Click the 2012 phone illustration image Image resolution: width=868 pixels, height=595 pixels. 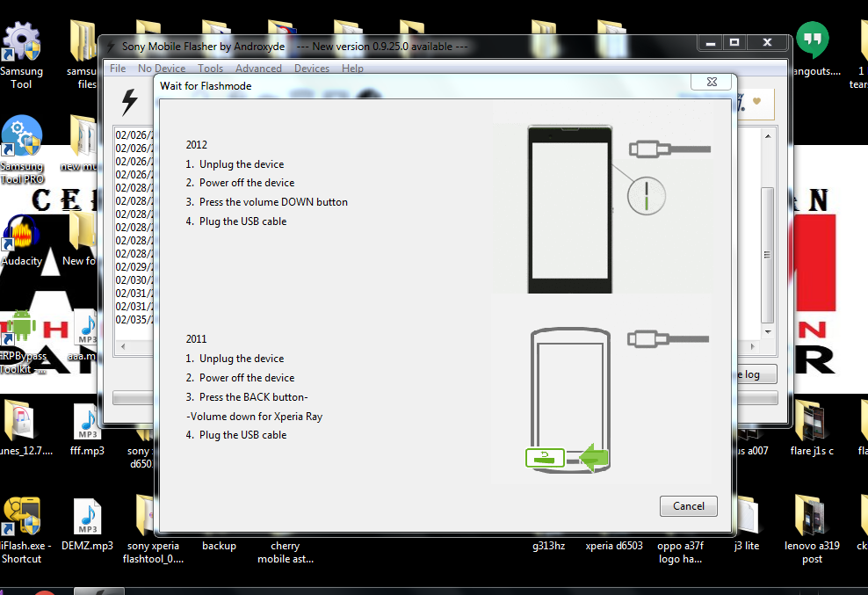(569, 209)
